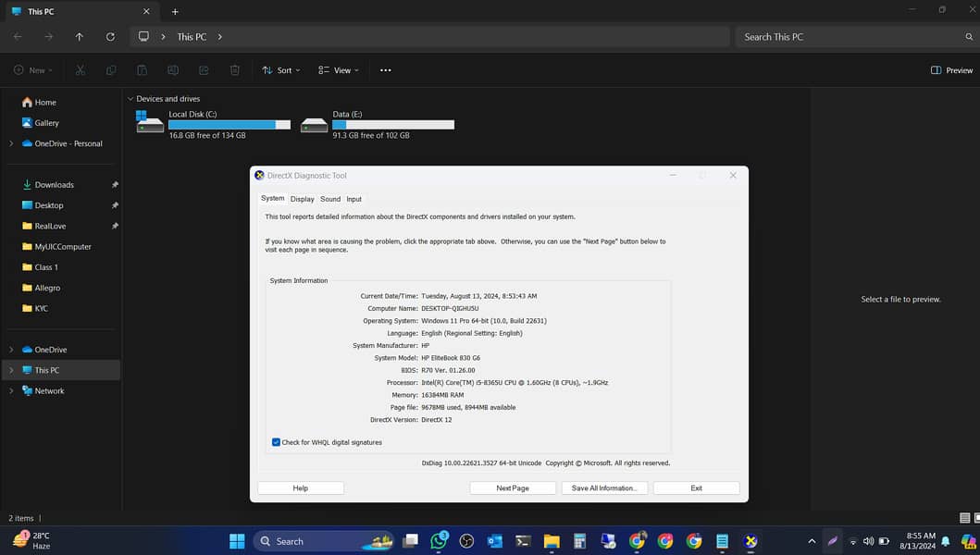This screenshot has height=555, width=980.
Task: Toggle the Preview pane button
Action: pyautogui.click(x=951, y=70)
